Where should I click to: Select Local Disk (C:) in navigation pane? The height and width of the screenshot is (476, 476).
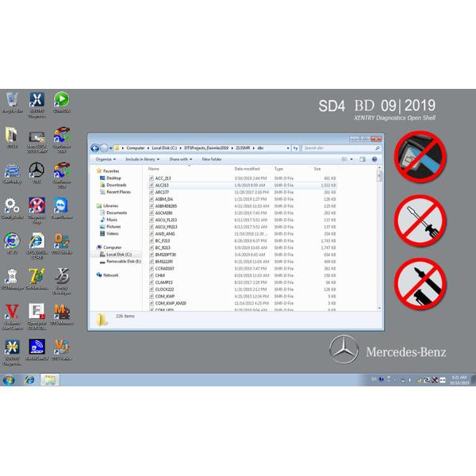coord(121,254)
